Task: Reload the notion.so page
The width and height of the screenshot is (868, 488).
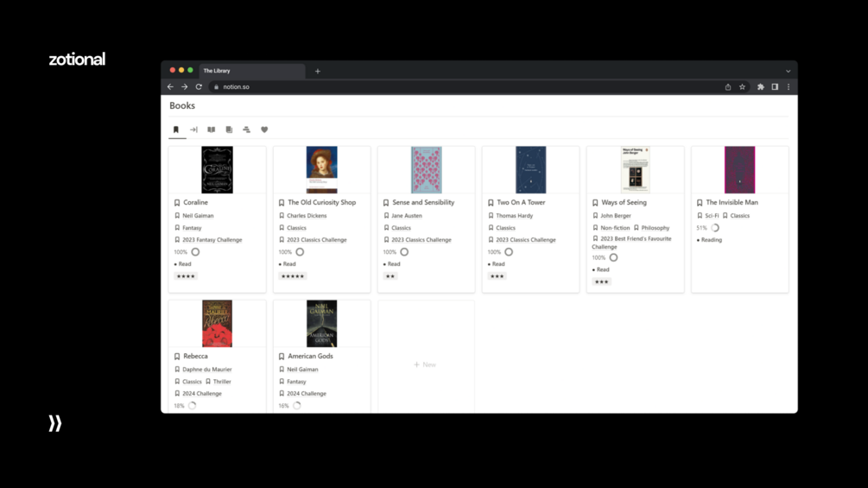Action: click(x=199, y=87)
